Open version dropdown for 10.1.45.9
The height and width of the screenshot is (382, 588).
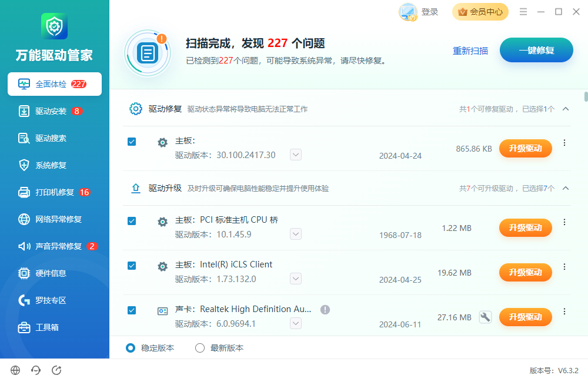tap(296, 234)
